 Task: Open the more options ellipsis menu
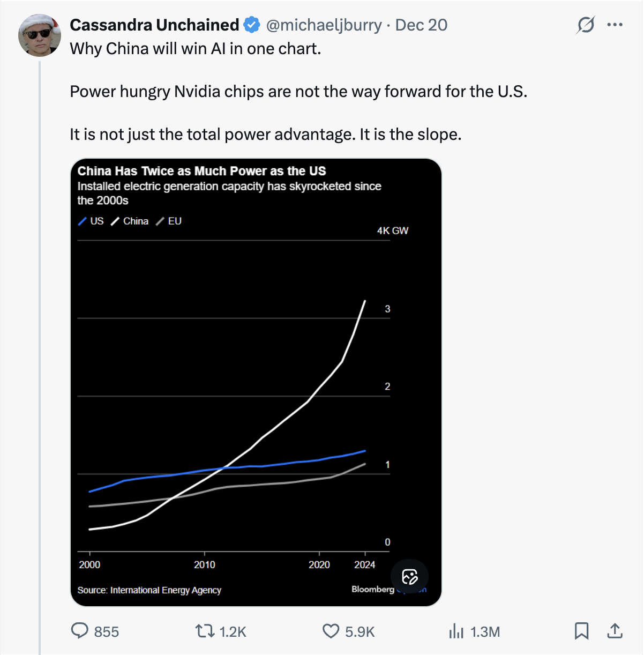pyautogui.click(x=615, y=24)
